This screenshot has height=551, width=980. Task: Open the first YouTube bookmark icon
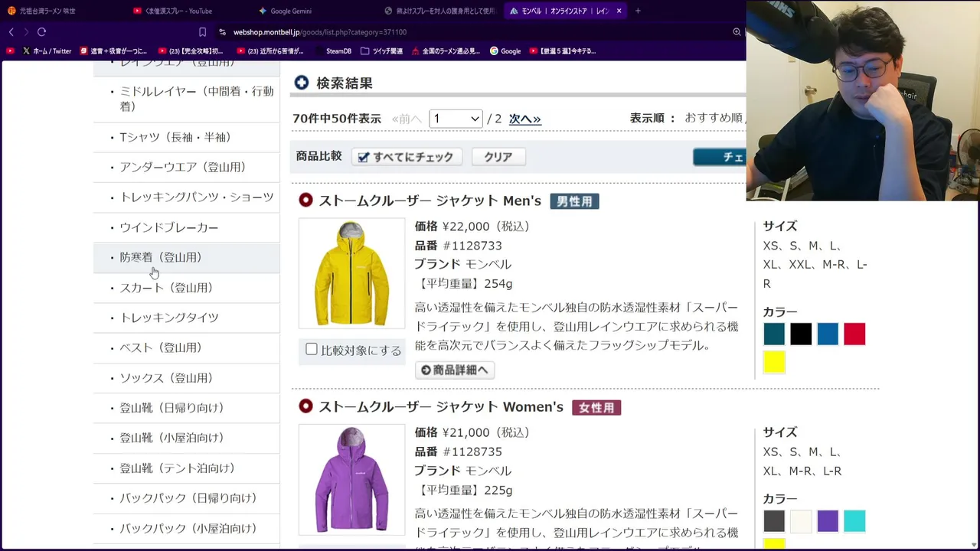(x=10, y=51)
